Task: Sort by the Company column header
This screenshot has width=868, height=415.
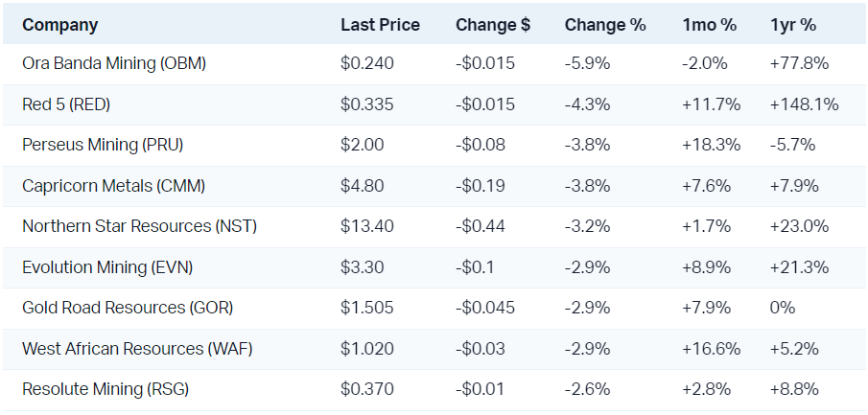Action: [x=60, y=25]
